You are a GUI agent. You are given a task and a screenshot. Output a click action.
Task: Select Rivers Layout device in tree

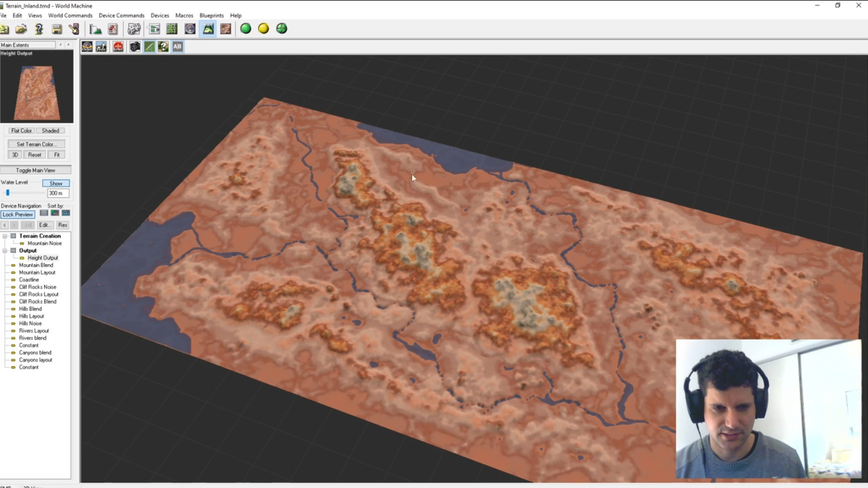pyautogui.click(x=34, y=331)
